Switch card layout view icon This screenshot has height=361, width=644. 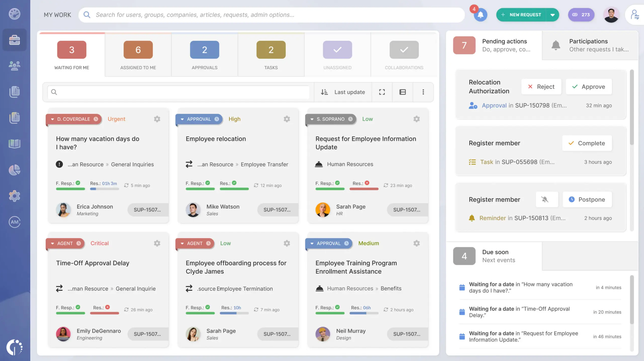(402, 92)
